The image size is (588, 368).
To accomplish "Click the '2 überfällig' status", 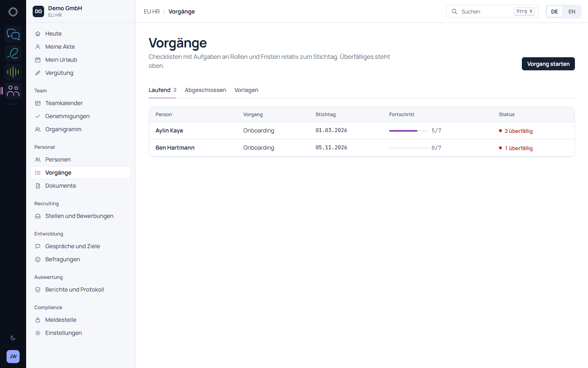I will click(516, 131).
